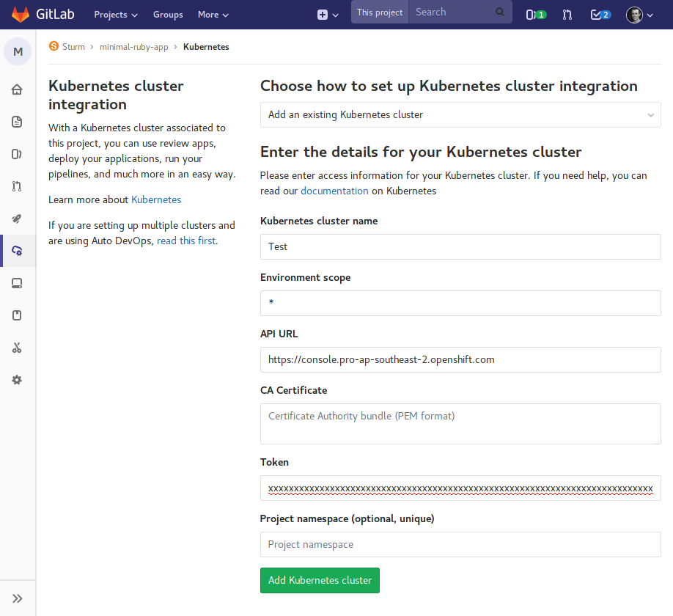
Task: Select the CI/CD rocket icon
Action: point(16,218)
